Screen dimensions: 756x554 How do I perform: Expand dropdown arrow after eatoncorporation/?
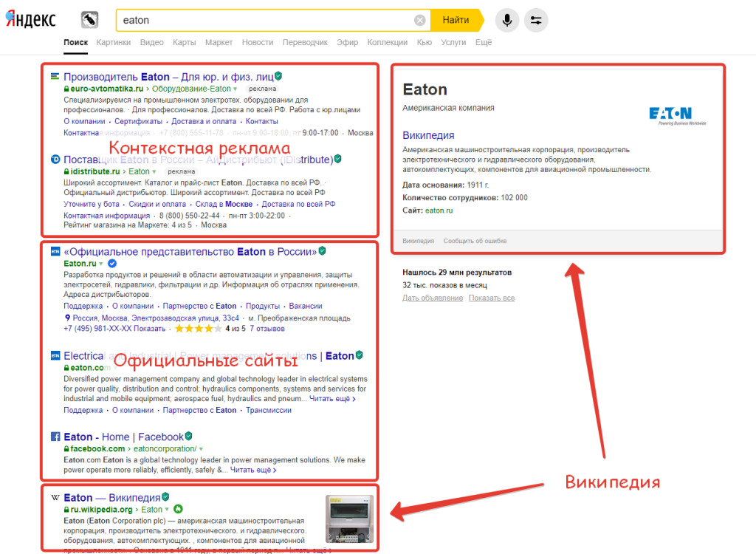pos(201,449)
